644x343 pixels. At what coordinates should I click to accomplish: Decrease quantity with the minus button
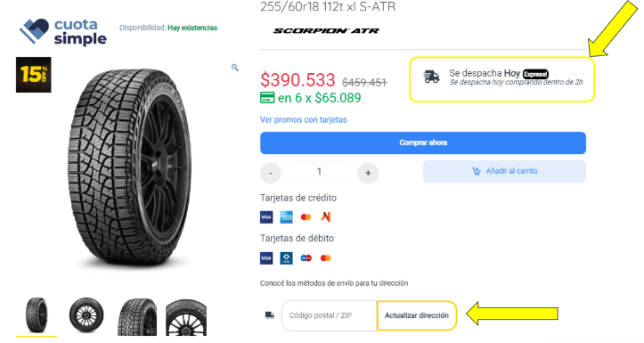pyautogui.click(x=270, y=173)
